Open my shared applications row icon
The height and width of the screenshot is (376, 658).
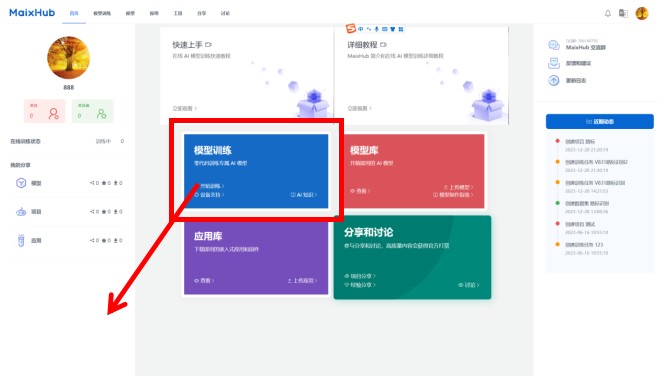21,240
